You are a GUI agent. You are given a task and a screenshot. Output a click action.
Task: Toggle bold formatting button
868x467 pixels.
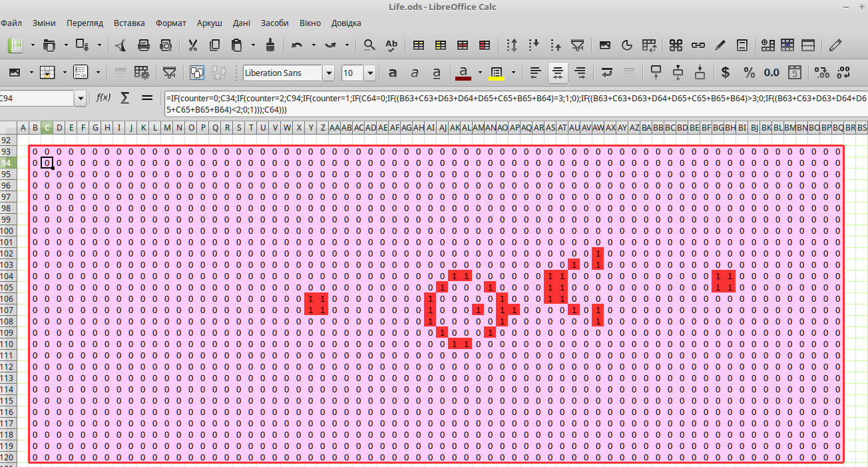pyautogui.click(x=393, y=73)
